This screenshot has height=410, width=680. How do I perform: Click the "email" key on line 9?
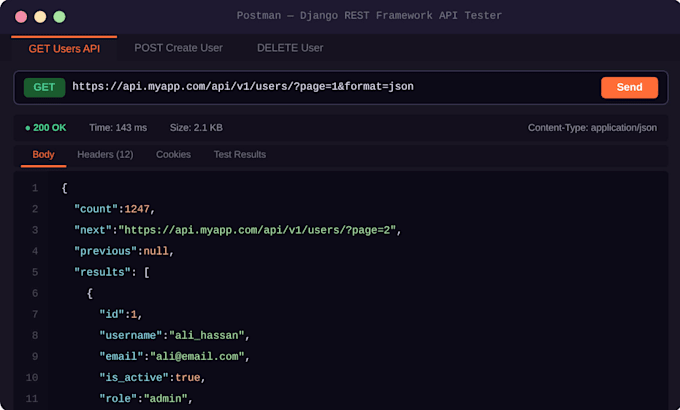[x=121, y=356]
